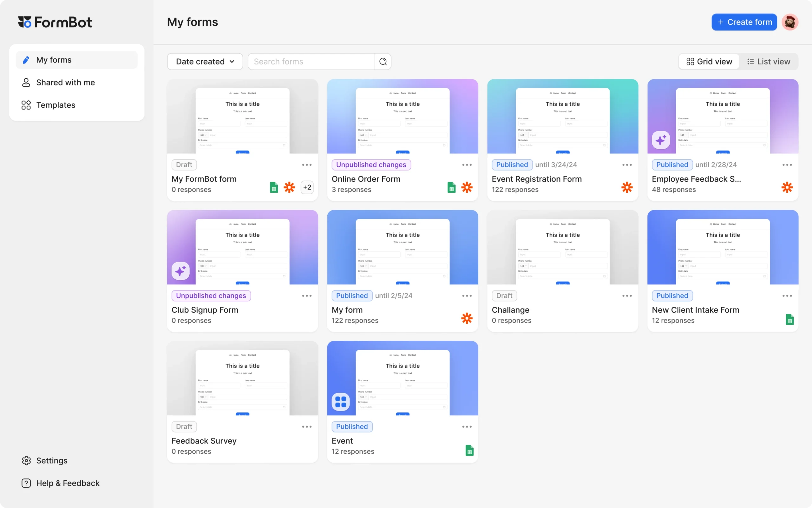Image resolution: width=812 pixels, height=508 pixels.
Task: Open more options for My form card
Action: click(467, 296)
